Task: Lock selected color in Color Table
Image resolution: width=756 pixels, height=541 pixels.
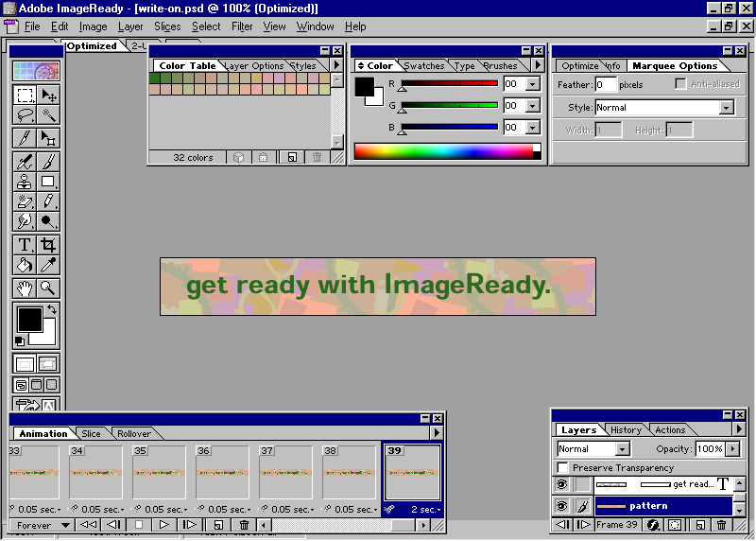Action: (x=264, y=157)
